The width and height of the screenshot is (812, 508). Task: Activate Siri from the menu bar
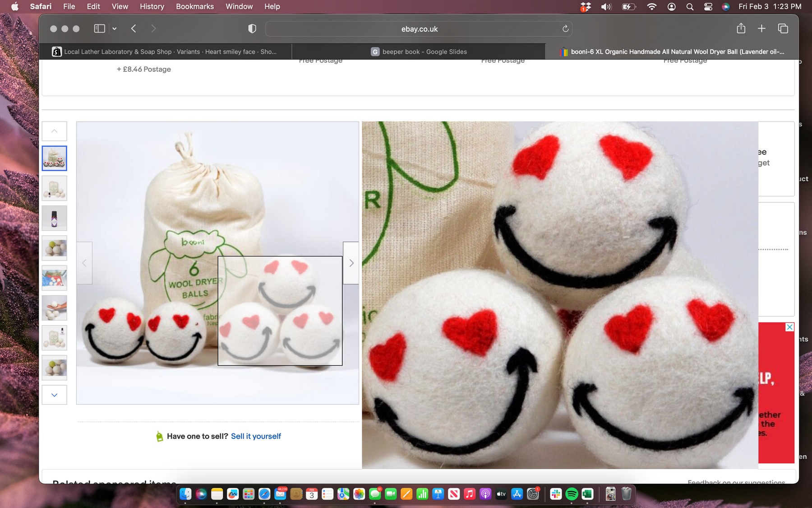725,6
